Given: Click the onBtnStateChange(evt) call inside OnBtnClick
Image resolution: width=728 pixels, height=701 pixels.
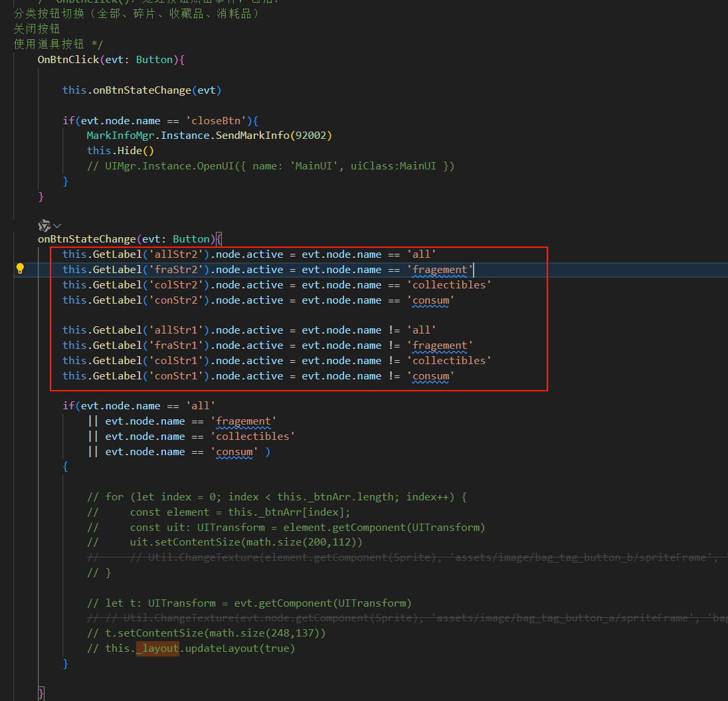Looking at the screenshot, I should [157, 90].
